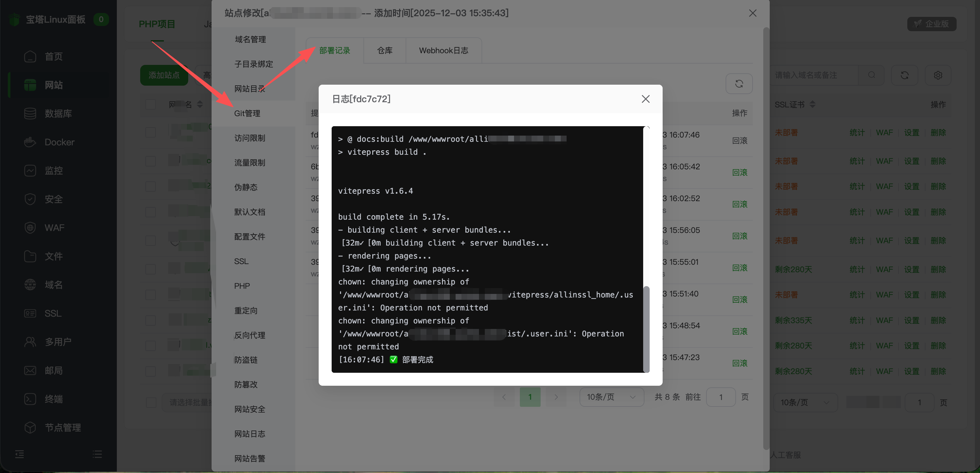Click the mail server envelope icon
Screen dimensions: 980x473
coord(30,370)
